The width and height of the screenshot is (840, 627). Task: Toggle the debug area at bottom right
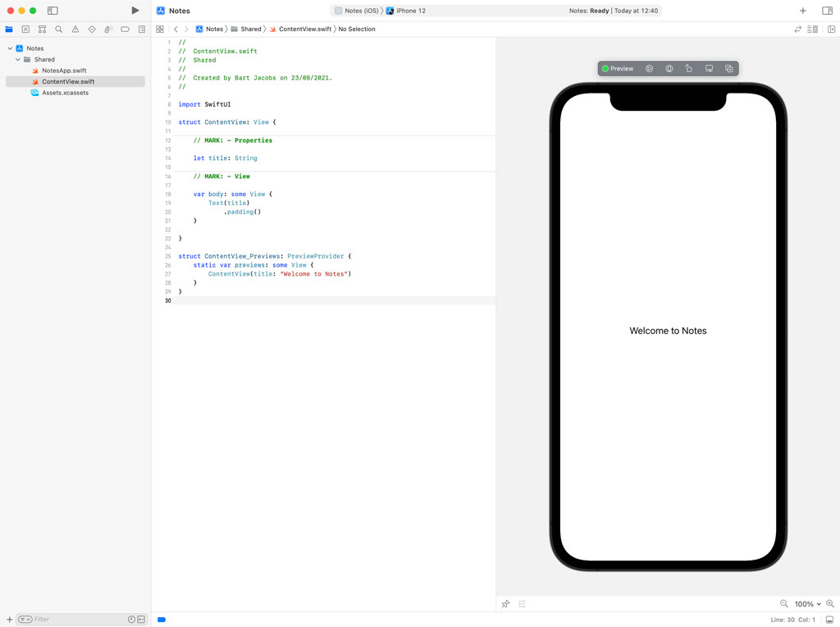(x=829, y=620)
